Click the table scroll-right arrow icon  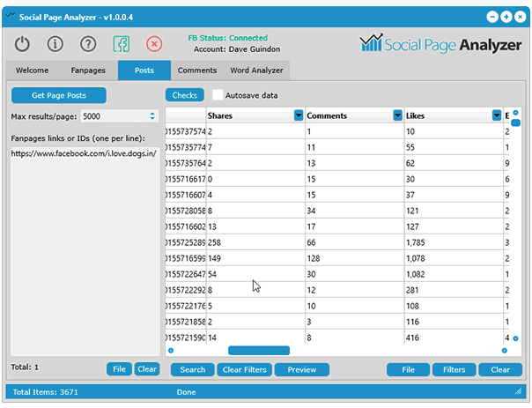[505, 351]
